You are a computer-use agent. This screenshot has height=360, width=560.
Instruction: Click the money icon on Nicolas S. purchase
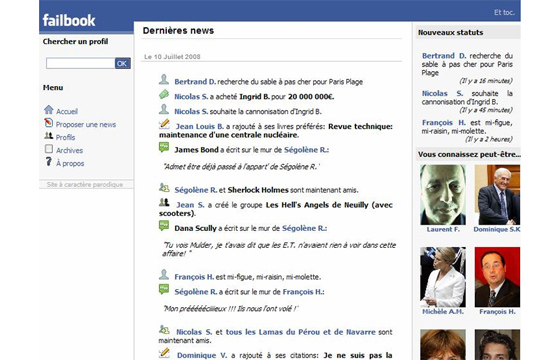[164, 95]
